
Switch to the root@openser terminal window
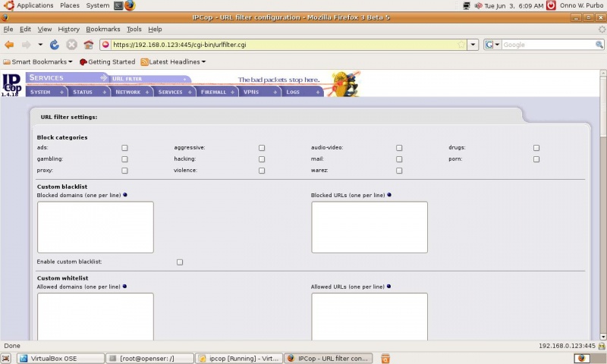click(148, 358)
